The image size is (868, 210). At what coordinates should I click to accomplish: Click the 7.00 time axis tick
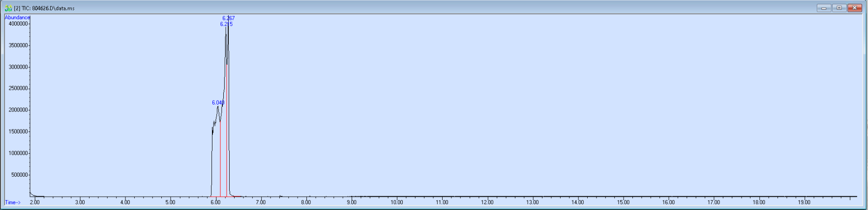[x=261, y=202]
